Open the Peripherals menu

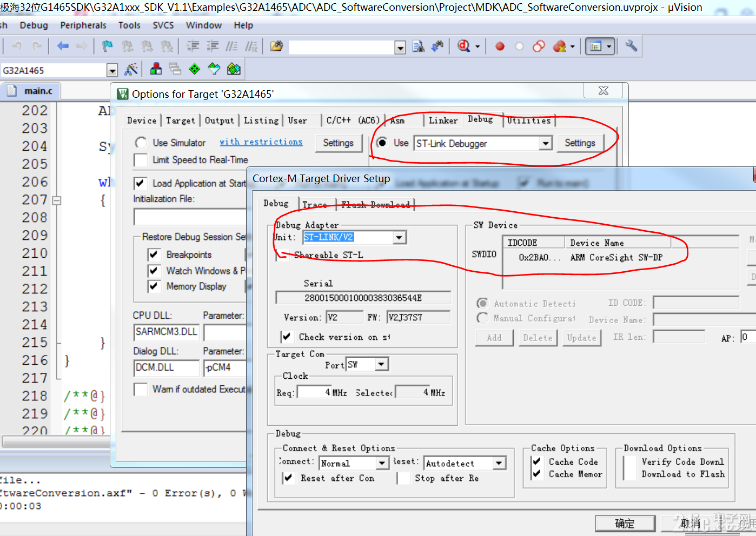pos(83,25)
